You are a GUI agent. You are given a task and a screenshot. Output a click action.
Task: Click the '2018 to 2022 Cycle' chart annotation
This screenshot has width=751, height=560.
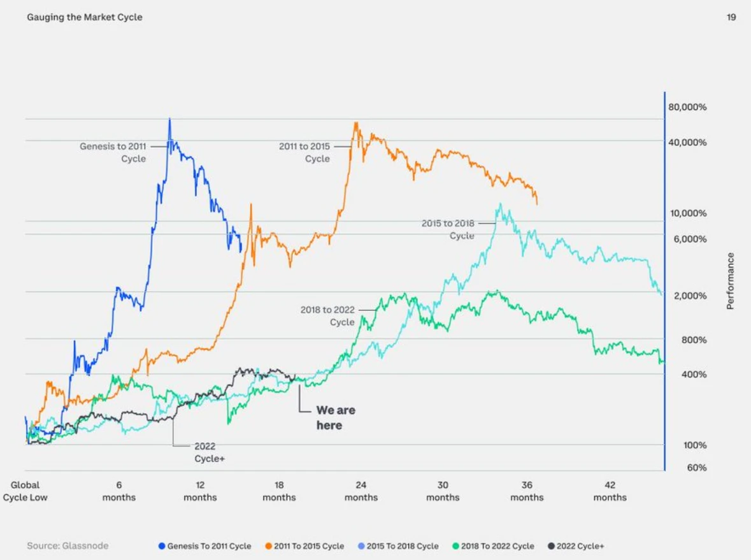(327, 316)
